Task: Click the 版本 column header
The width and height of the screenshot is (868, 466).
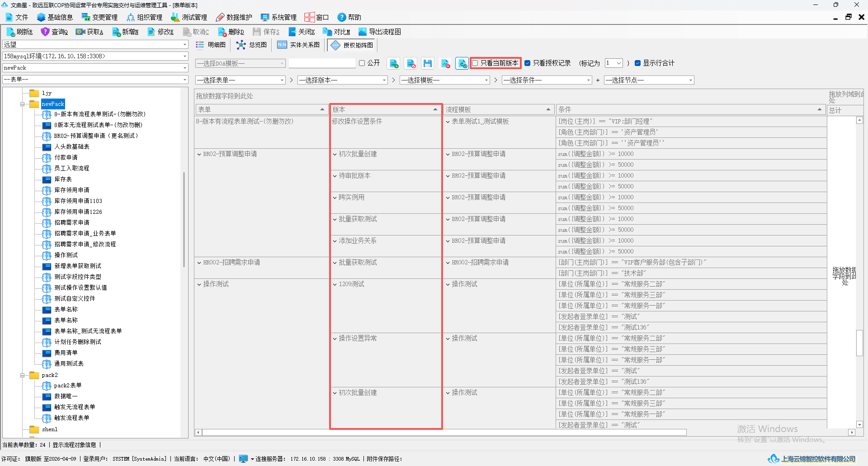Action: (x=386, y=109)
